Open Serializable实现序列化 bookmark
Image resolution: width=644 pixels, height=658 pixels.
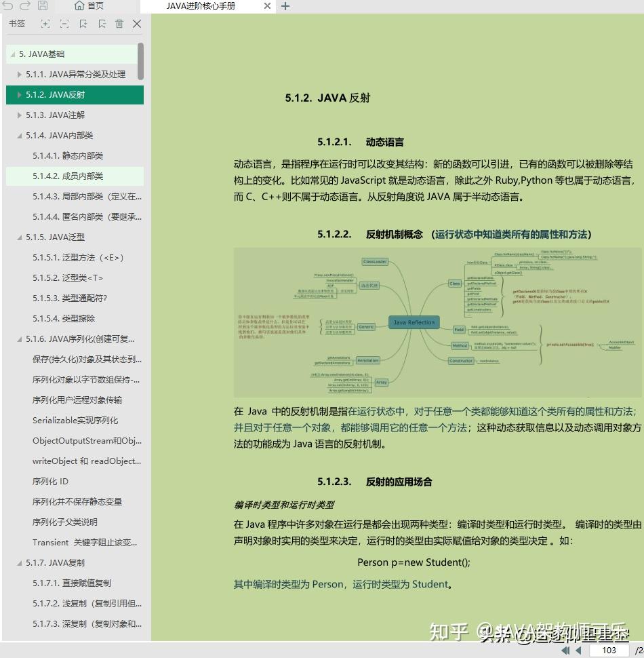pyautogui.click(x=75, y=421)
